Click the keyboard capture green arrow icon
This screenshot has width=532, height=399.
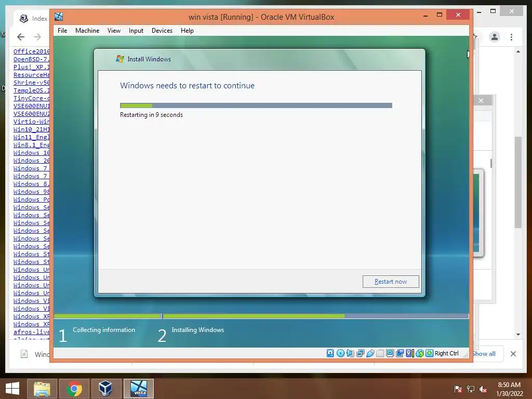pyautogui.click(x=430, y=353)
